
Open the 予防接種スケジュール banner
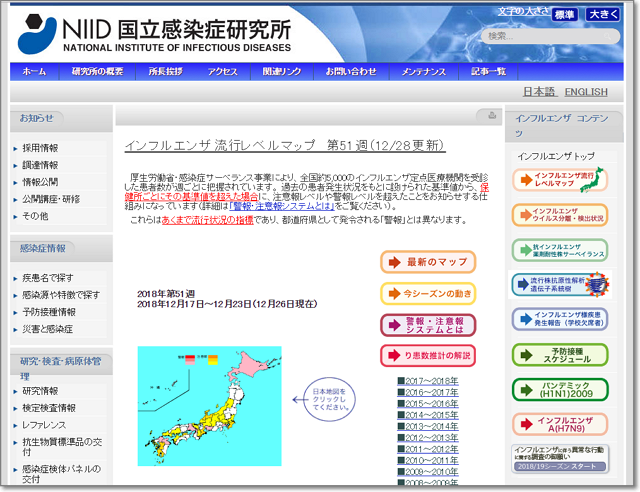coord(560,355)
